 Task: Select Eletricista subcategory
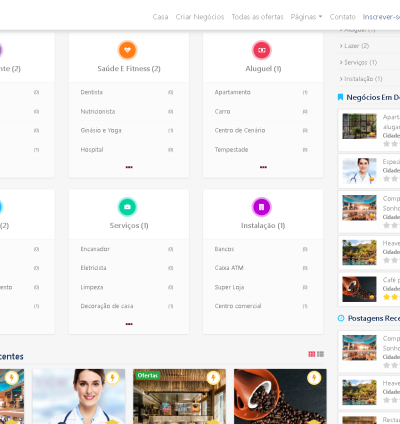tap(93, 268)
